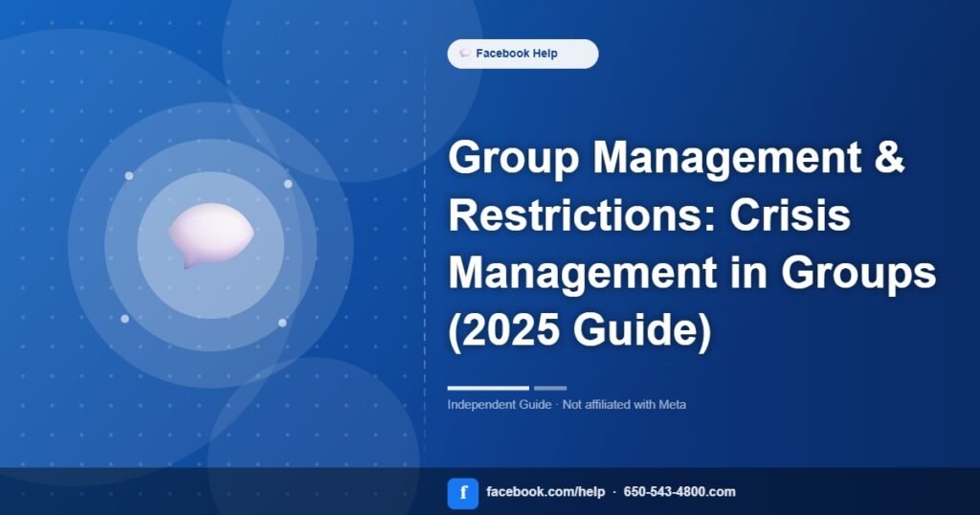Select the "(2025 Guide)" text in the title
This screenshot has height=515, width=980.
coord(580,330)
